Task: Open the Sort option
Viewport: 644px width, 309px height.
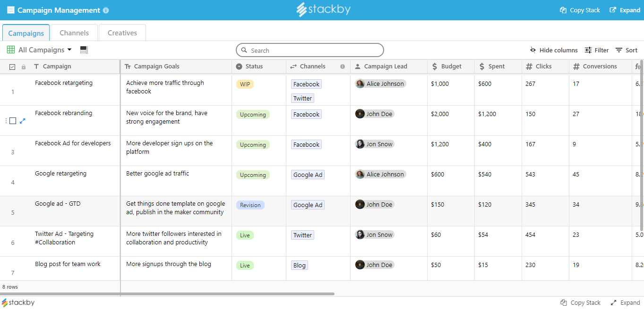Action: tap(627, 50)
